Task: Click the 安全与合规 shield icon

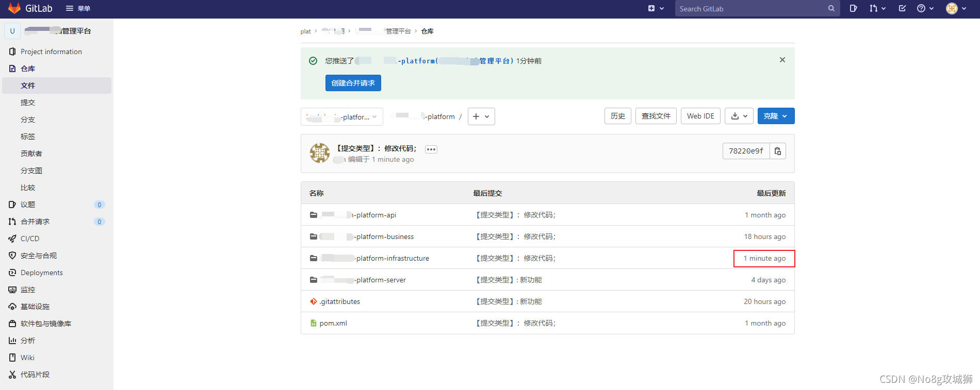Action: [12, 256]
